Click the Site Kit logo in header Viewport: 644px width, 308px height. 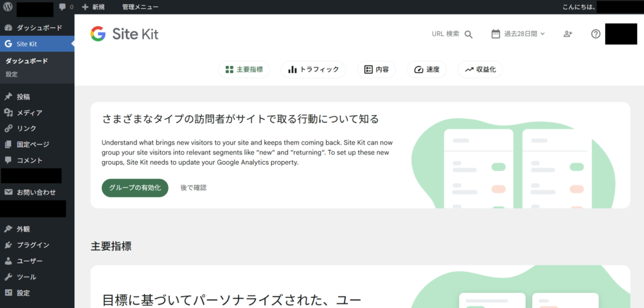pyautogui.click(x=125, y=34)
